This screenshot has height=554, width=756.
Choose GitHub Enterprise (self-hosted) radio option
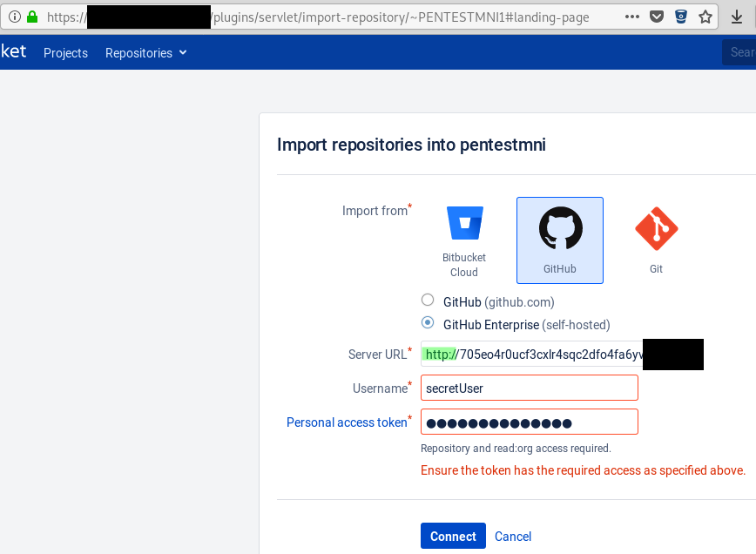coord(428,322)
